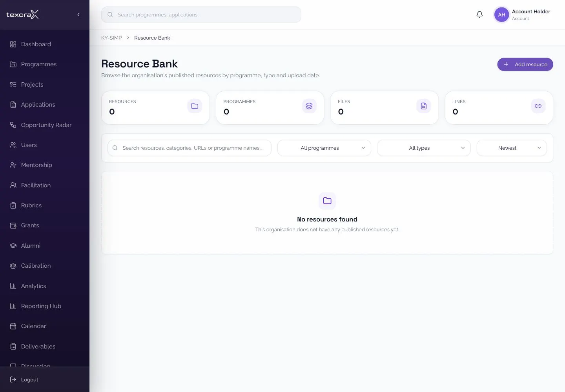Follow the KY-SIMP breadcrumb link
The height and width of the screenshot is (392, 565).
[x=111, y=38]
